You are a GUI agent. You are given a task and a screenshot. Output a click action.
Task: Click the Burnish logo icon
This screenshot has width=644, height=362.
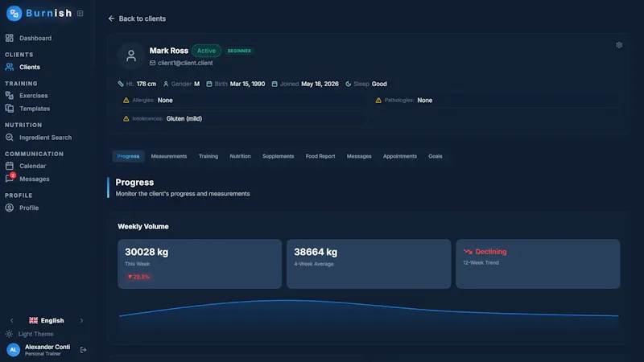pyautogui.click(x=14, y=13)
